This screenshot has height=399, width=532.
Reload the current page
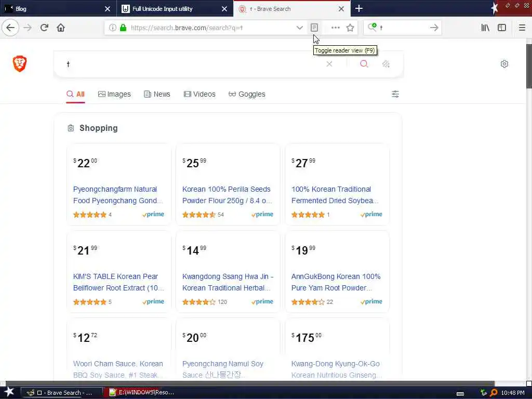point(44,28)
